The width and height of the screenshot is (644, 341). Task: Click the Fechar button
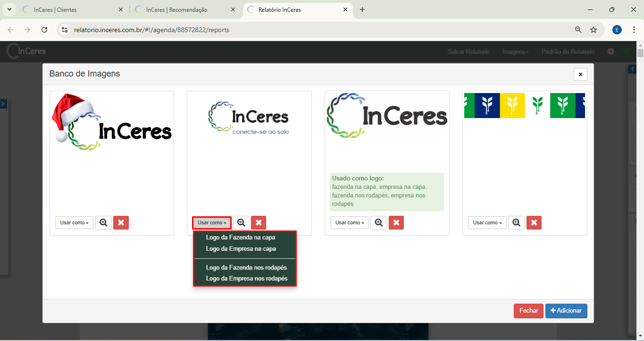pos(528,311)
